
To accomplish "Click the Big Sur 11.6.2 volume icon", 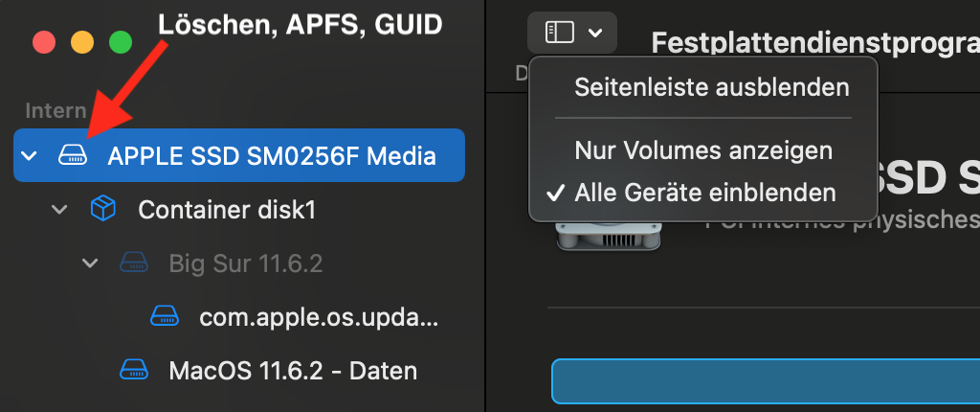I will click(x=133, y=262).
